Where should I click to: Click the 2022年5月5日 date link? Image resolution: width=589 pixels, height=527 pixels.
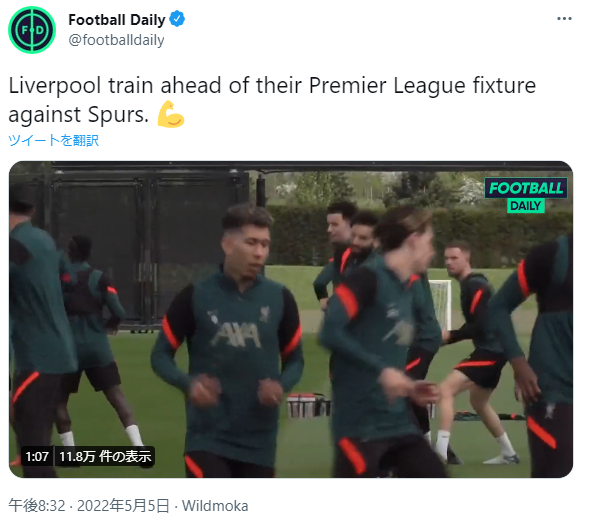pyautogui.click(x=123, y=506)
